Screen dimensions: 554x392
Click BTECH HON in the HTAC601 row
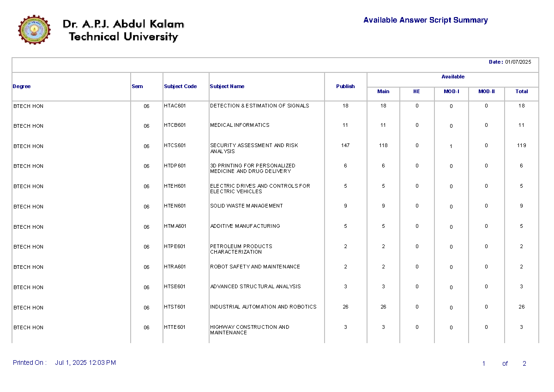pos(28,106)
